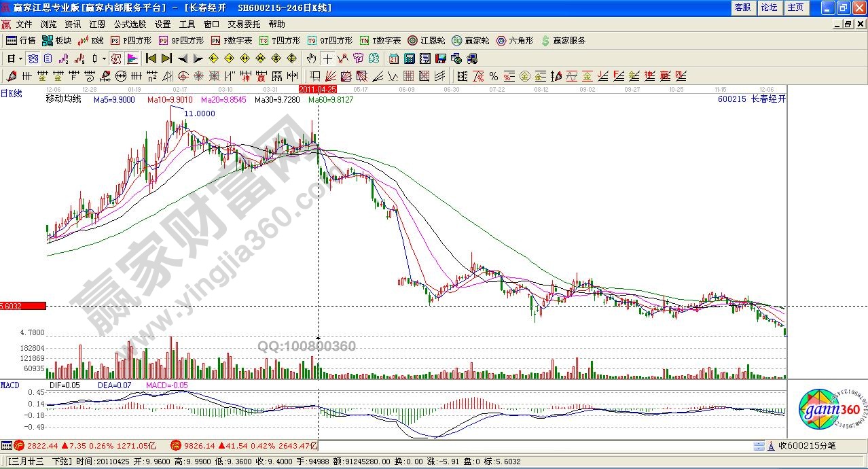
Task: Toggle the flag marker toolbar button
Action: point(132,58)
